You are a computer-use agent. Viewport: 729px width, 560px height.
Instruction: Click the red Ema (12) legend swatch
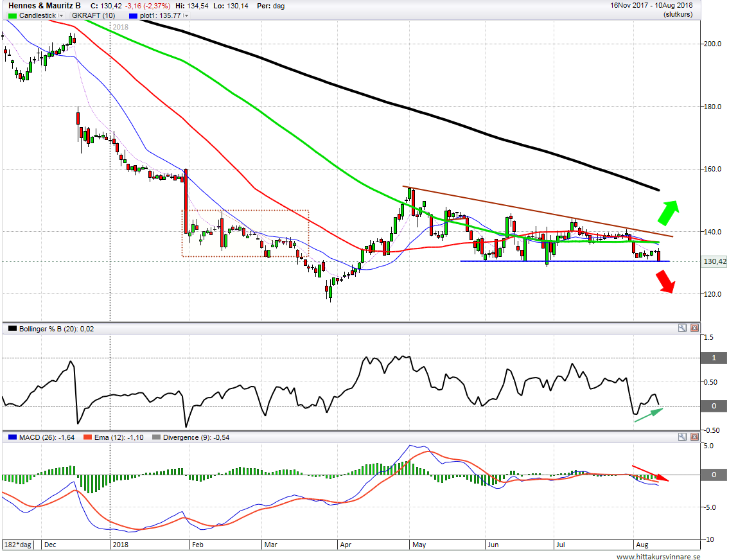[87, 437]
